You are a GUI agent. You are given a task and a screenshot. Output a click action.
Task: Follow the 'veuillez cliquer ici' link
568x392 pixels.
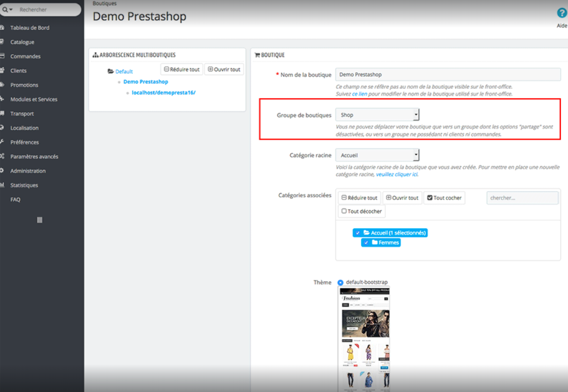tap(397, 174)
